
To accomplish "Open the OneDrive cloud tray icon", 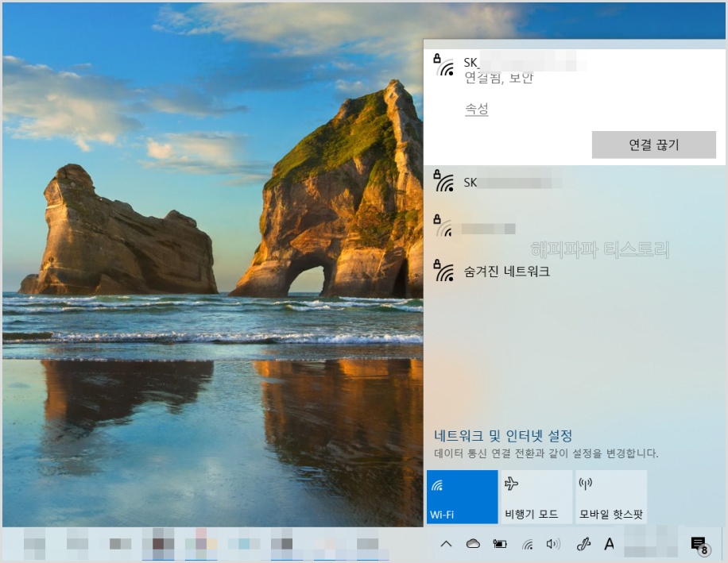I will 473,543.
